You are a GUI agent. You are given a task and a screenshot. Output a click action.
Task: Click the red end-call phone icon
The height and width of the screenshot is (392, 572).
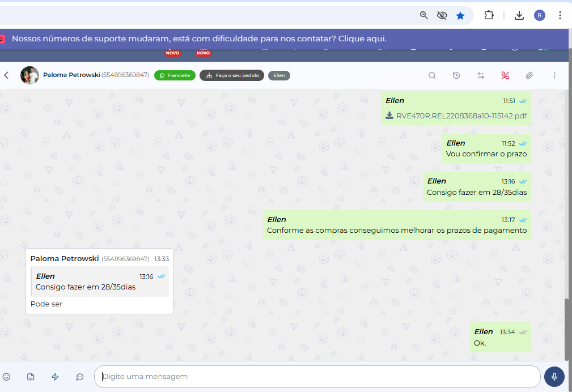[x=505, y=75]
